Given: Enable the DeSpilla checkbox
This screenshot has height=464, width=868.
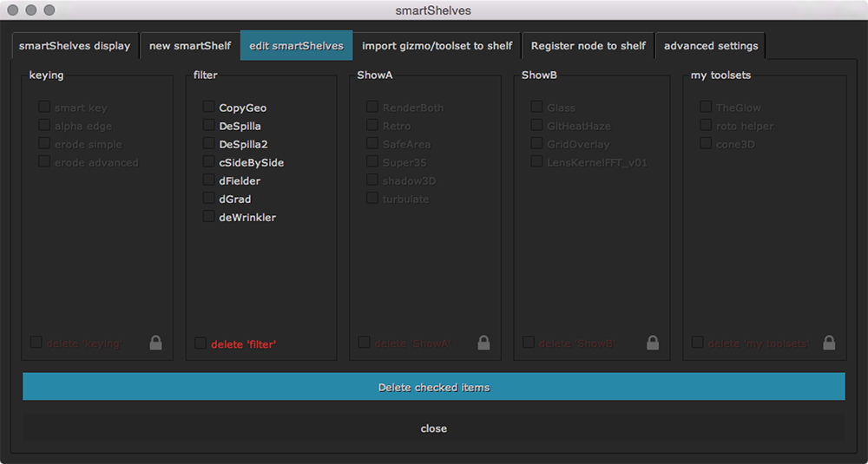Looking at the screenshot, I should 209,126.
